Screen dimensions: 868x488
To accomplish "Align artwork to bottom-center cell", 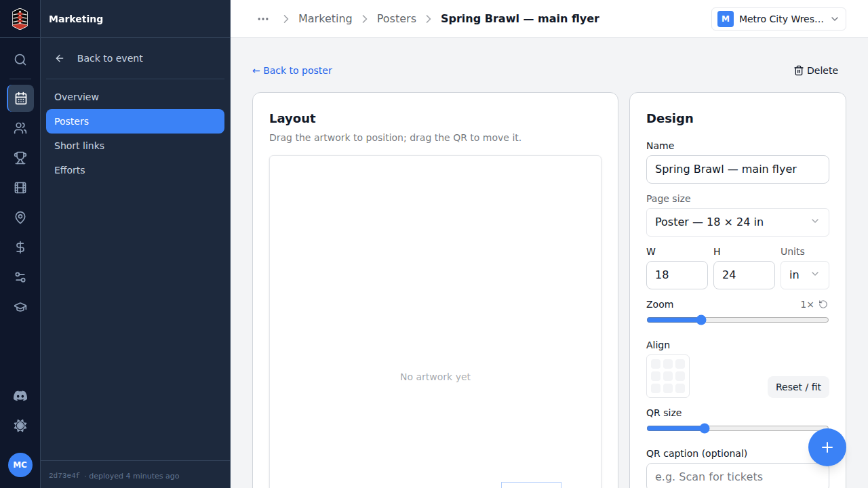I will [x=668, y=388].
